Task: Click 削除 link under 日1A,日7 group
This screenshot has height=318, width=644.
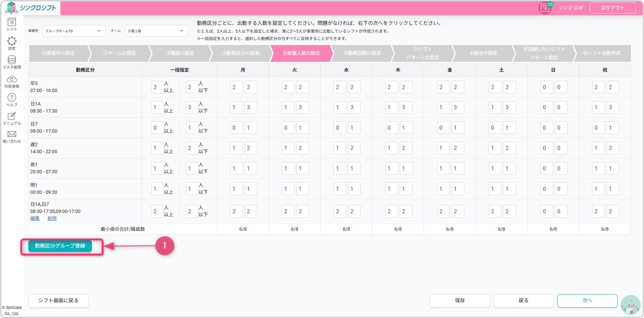Action: [52, 218]
